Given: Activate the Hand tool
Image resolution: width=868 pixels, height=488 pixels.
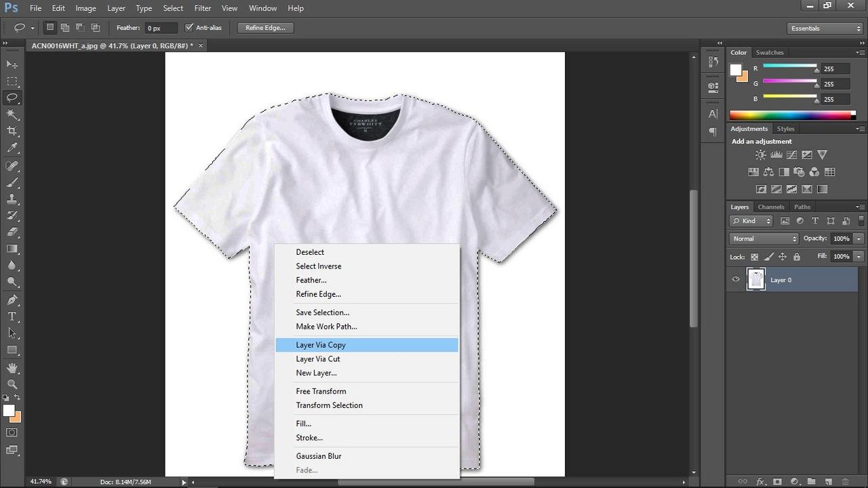Looking at the screenshot, I should tap(12, 367).
